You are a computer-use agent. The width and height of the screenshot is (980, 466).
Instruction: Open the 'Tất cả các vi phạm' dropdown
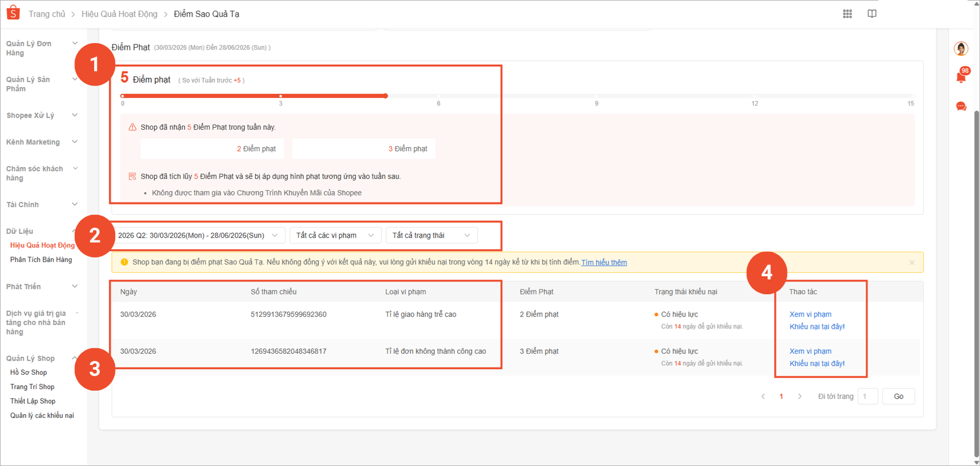335,235
